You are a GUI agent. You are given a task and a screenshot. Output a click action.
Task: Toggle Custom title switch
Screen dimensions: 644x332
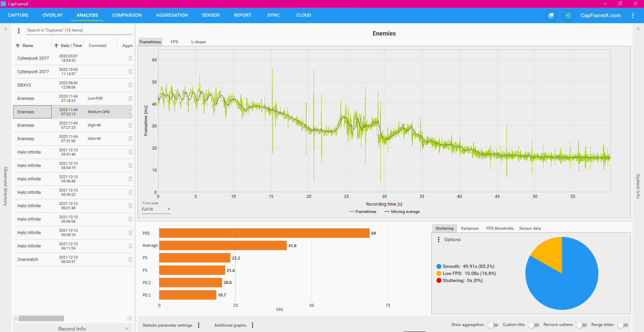pos(533,325)
